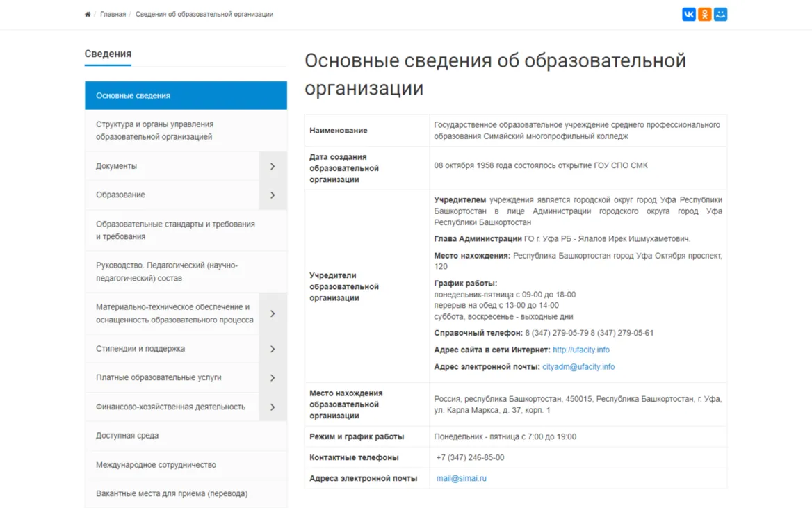Screen dimensions: 812x508
Task: Click Место нахождения образовательной организации label
Action: (346, 404)
